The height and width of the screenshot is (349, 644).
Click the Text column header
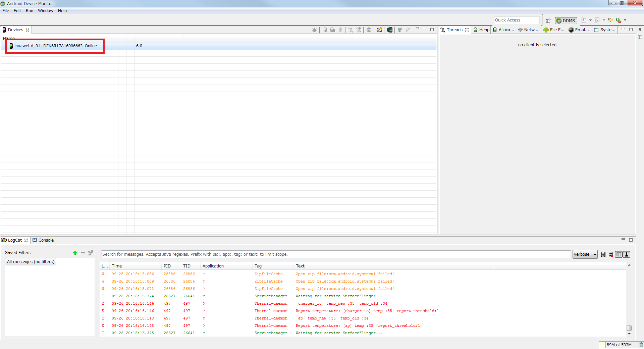[394, 266]
